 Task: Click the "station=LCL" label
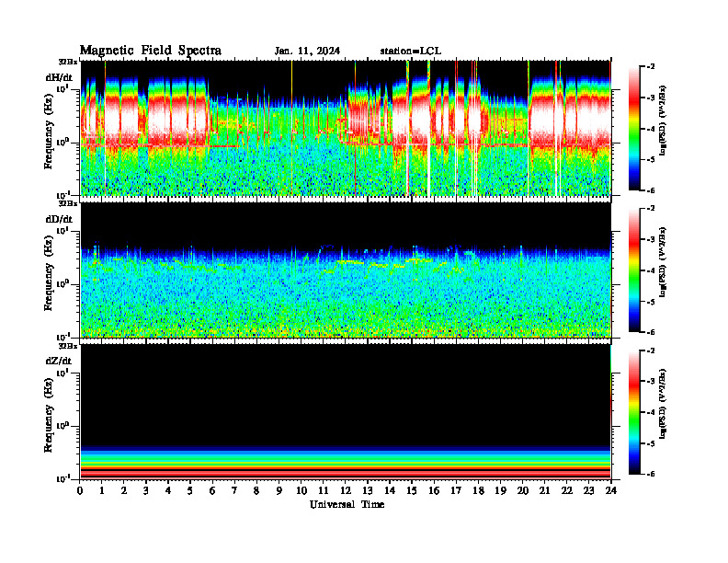pyautogui.click(x=411, y=52)
